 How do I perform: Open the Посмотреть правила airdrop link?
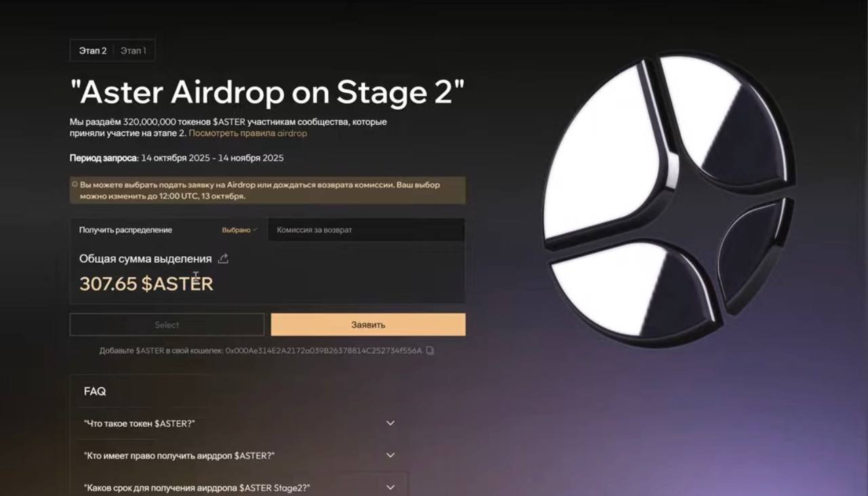[248, 133]
